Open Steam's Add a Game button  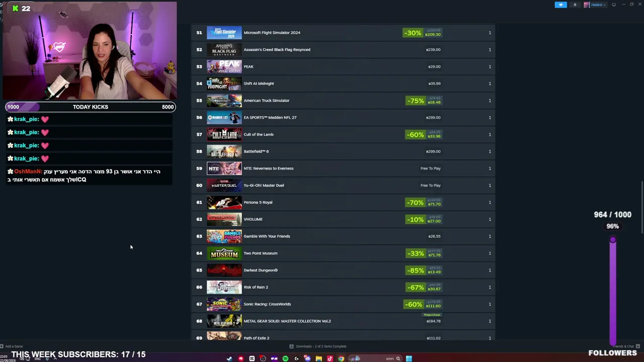pyautogui.click(x=12, y=346)
